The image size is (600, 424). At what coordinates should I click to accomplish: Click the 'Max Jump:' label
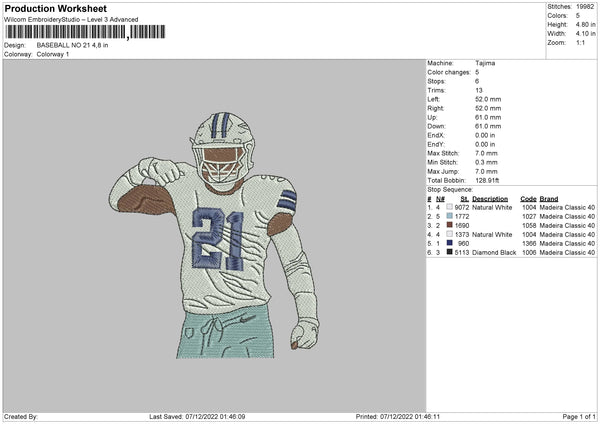tap(443, 171)
